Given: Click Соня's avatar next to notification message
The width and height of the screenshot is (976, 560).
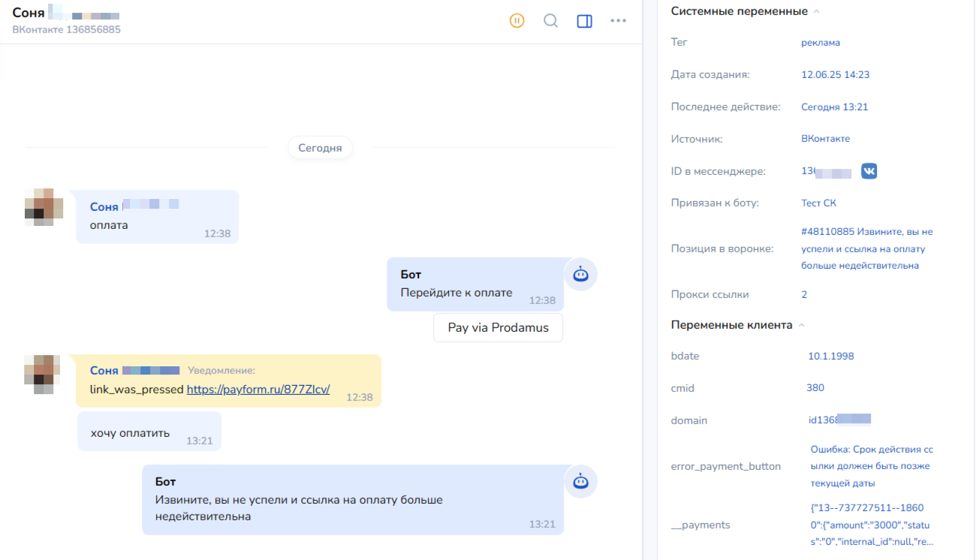Looking at the screenshot, I should (x=44, y=374).
